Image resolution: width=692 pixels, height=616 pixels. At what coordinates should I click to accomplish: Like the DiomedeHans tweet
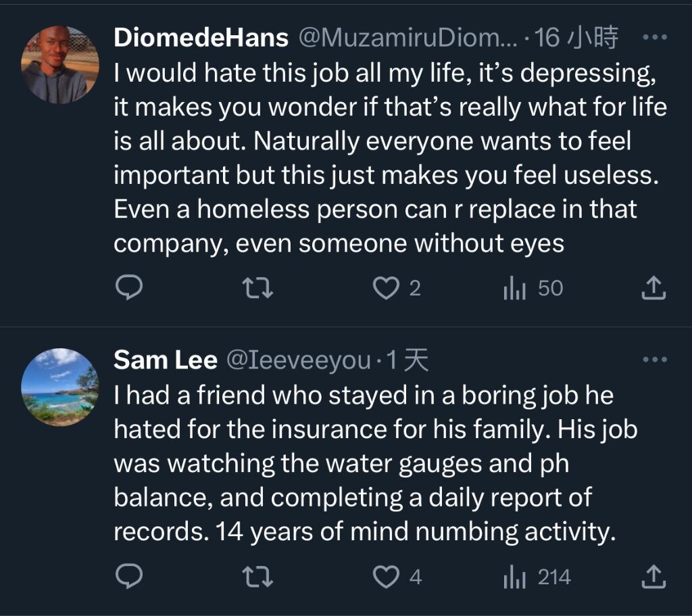[387, 289]
